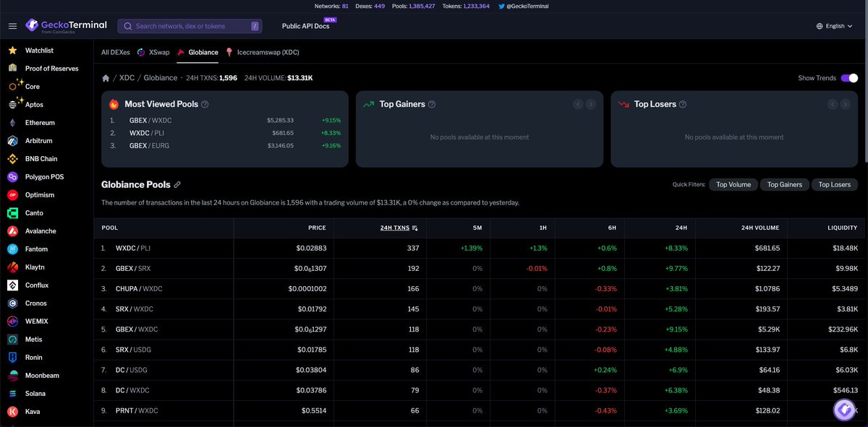Select the Conflux network icon
The width and height of the screenshot is (868, 427).
pos(12,285)
